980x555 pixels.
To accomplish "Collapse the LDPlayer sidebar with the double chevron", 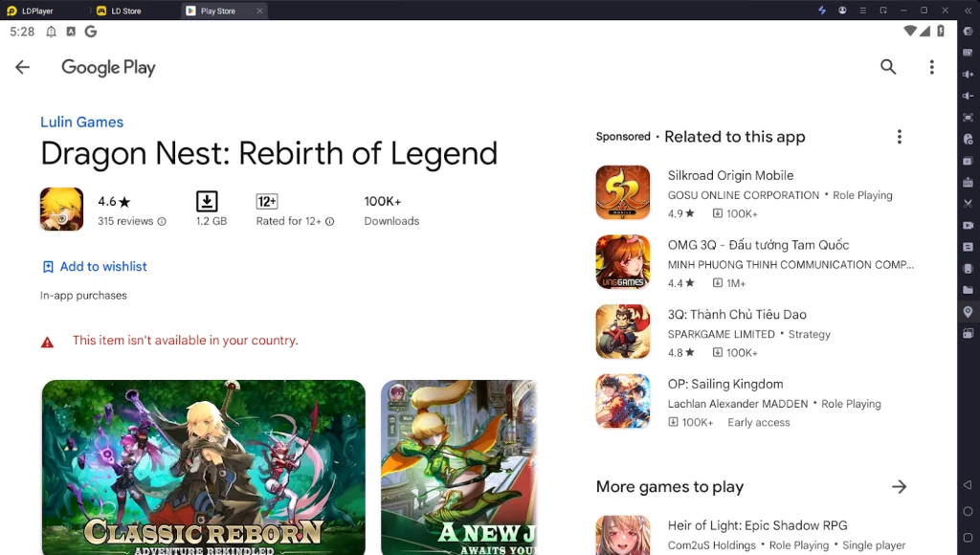I will coord(968,10).
